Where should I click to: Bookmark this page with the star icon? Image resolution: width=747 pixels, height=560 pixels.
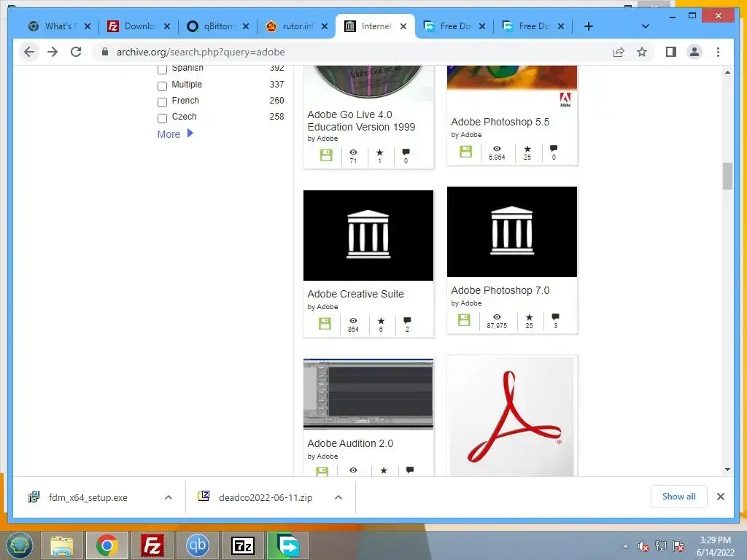coord(642,52)
